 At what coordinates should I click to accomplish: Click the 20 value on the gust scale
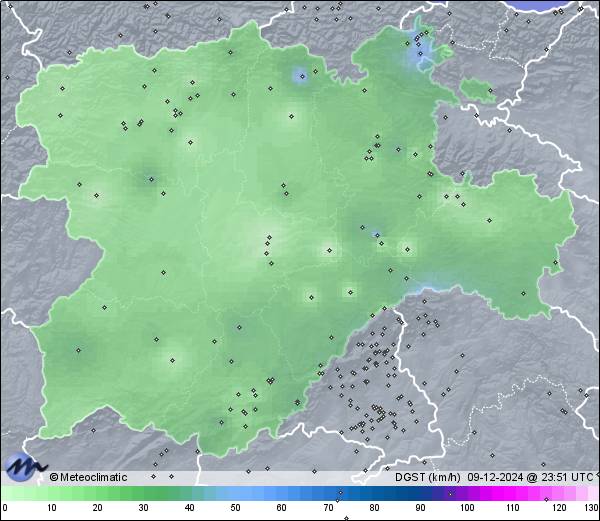98,508
